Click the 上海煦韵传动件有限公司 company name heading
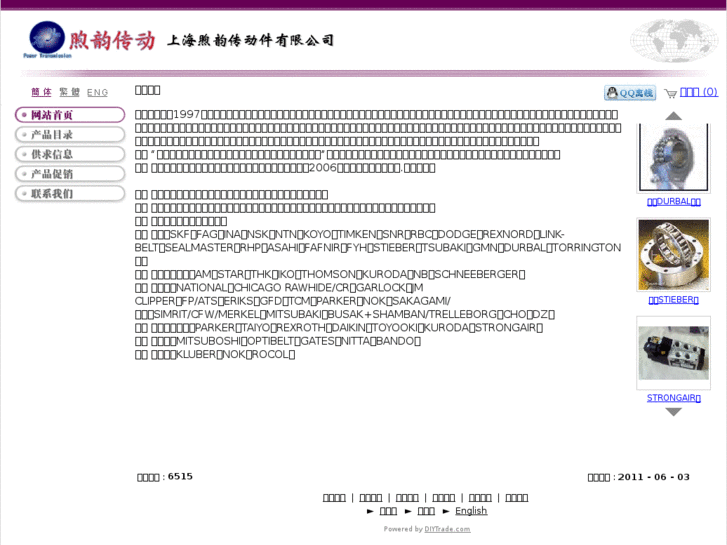The height and width of the screenshot is (545, 727). 250,40
